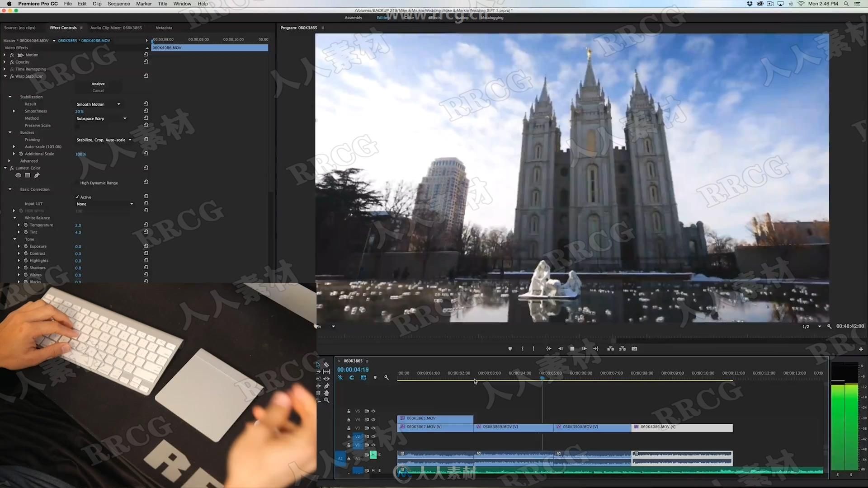The image size is (868, 488).
Task: Open the Method dropdown showing Subspace Warp
Action: [x=102, y=119]
